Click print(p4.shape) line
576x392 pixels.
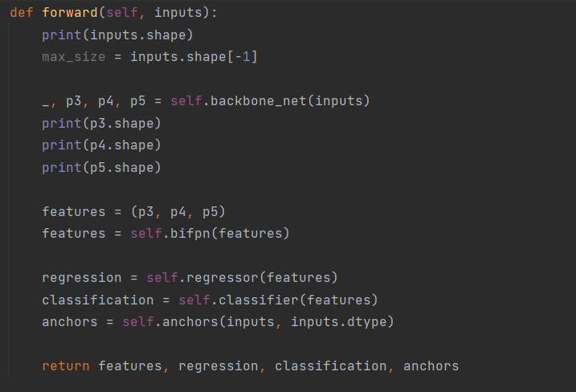[101, 145]
